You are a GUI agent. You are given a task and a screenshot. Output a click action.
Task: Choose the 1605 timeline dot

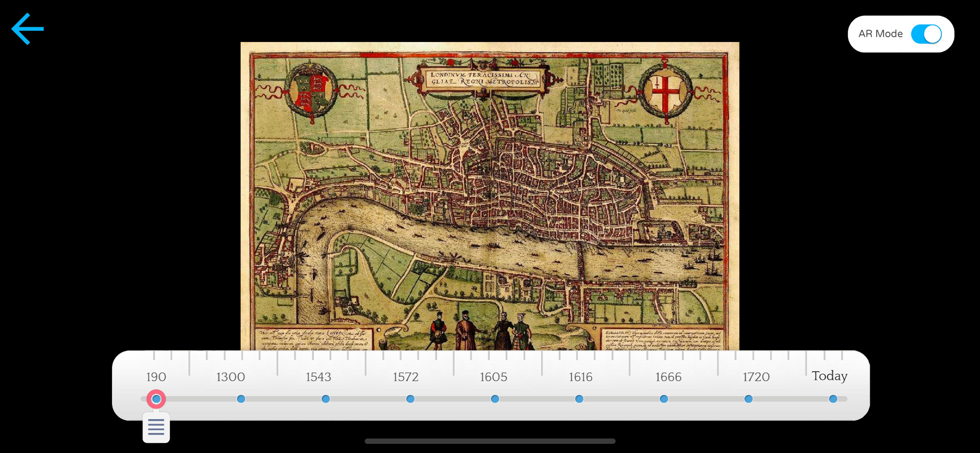click(495, 399)
